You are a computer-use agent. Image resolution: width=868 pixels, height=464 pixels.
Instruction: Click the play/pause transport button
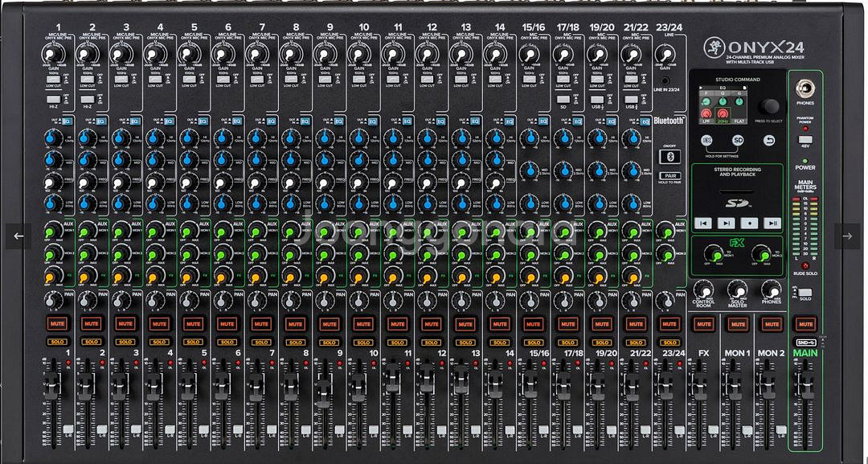(x=772, y=223)
